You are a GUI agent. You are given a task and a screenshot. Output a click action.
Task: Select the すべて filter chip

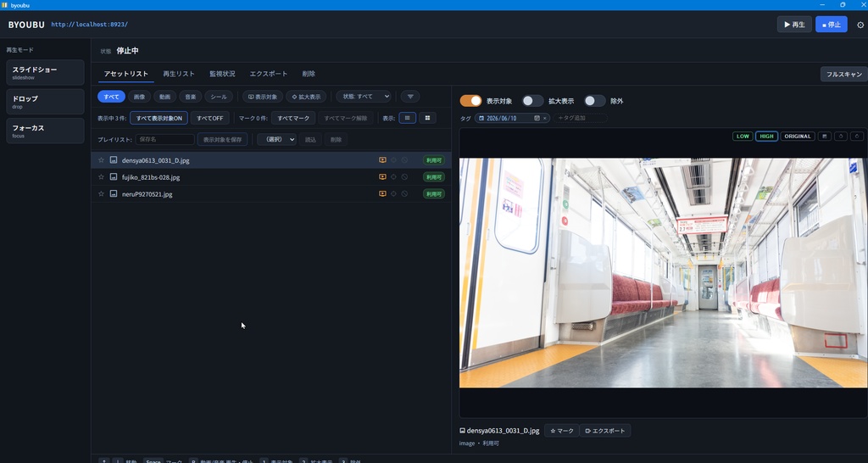click(111, 97)
